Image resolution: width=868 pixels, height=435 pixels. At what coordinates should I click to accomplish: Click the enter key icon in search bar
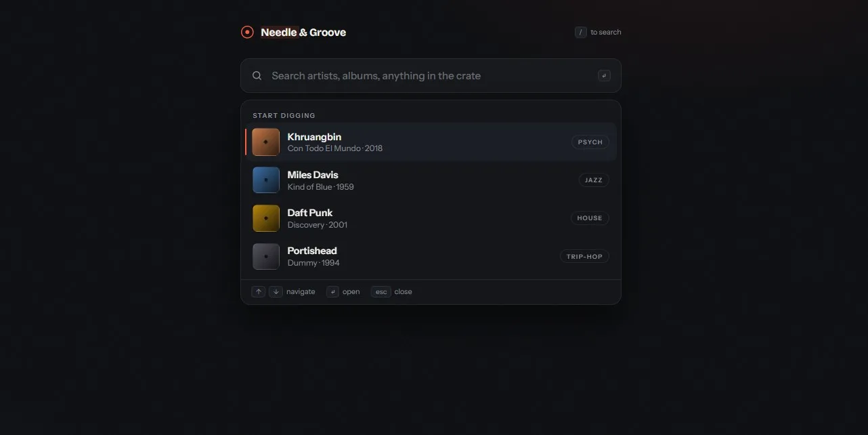(604, 75)
